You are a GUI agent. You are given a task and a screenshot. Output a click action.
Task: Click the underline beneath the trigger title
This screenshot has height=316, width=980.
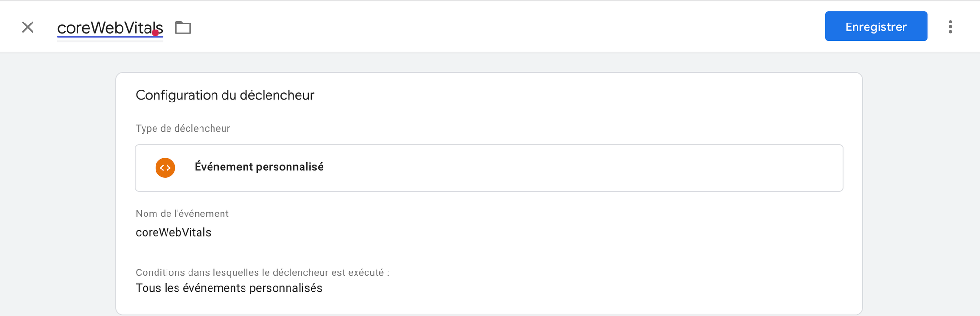pos(110,37)
